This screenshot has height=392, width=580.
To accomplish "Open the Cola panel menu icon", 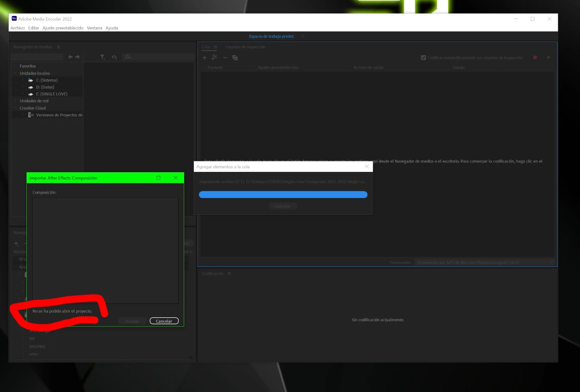I will tap(215, 47).
